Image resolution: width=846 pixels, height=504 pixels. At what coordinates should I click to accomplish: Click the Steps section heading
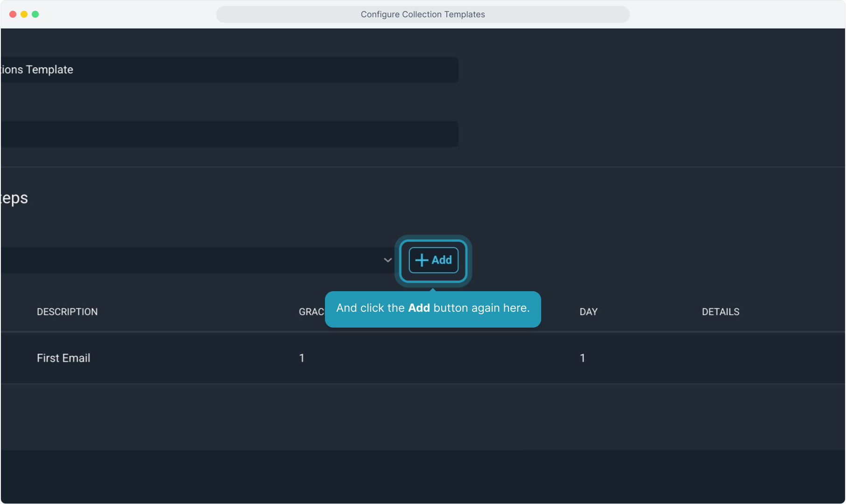click(14, 198)
